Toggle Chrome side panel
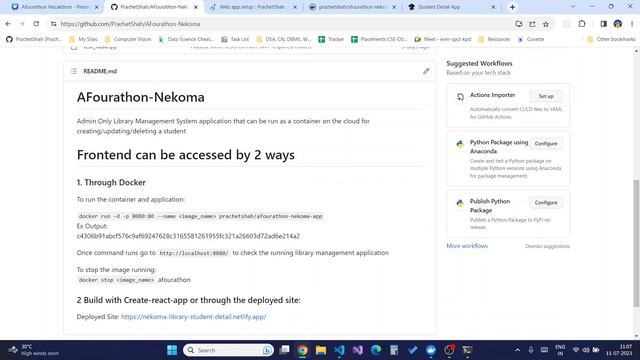The width and height of the screenshot is (640, 360). pyautogui.click(x=603, y=24)
